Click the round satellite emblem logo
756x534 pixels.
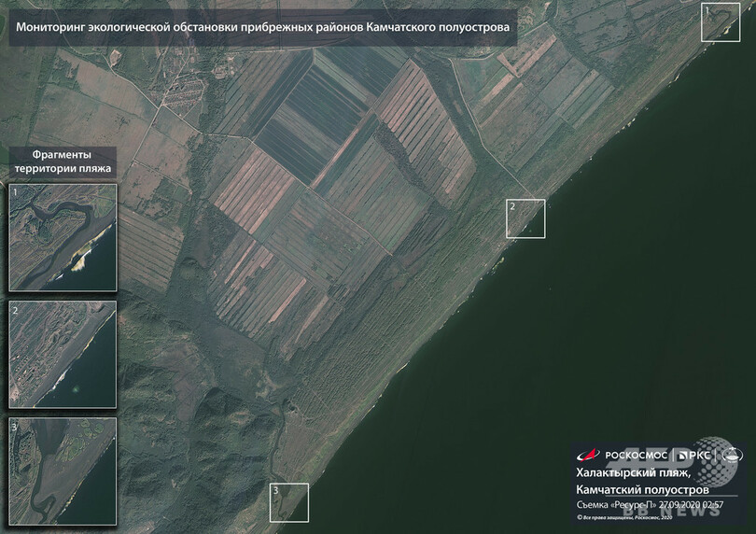[x=733, y=455]
